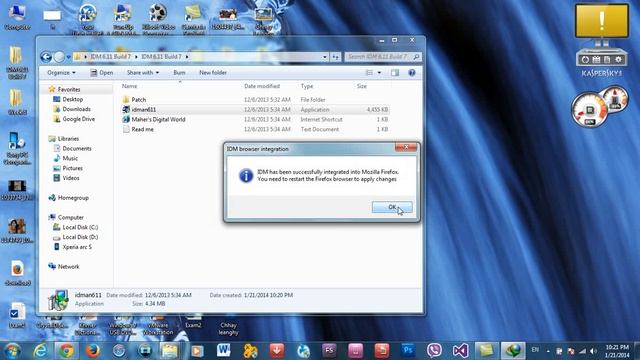Viewport: 640px width, 360px height.
Task: Open Windows Explorer folder taskbar icon
Action: tap(169, 351)
